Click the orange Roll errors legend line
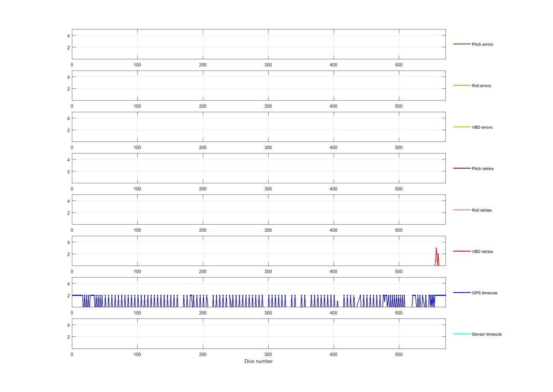Viewport: 553px width, 392px height. (462, 86)
